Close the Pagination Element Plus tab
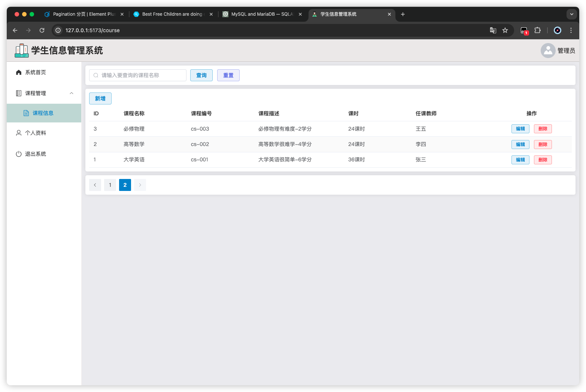This screenshot has height=392, width=586. [x=122, y=14]
